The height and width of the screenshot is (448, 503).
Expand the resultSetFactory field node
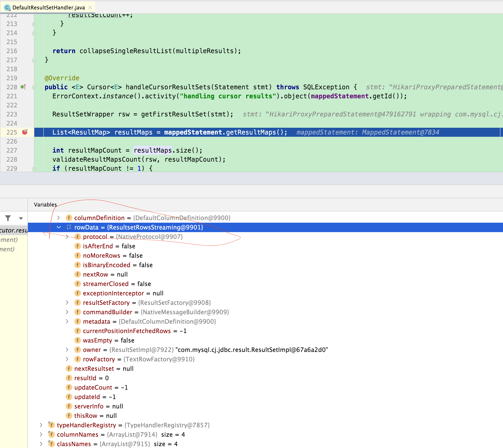(67, 303)
